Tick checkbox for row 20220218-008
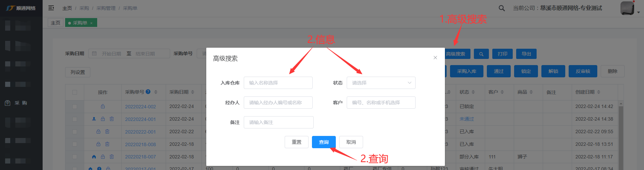The image size is (644, 170). point(75,144)
